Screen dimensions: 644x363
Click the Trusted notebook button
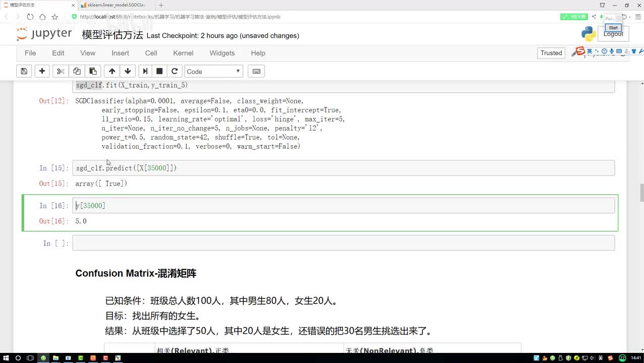click(x=551, y=53)
